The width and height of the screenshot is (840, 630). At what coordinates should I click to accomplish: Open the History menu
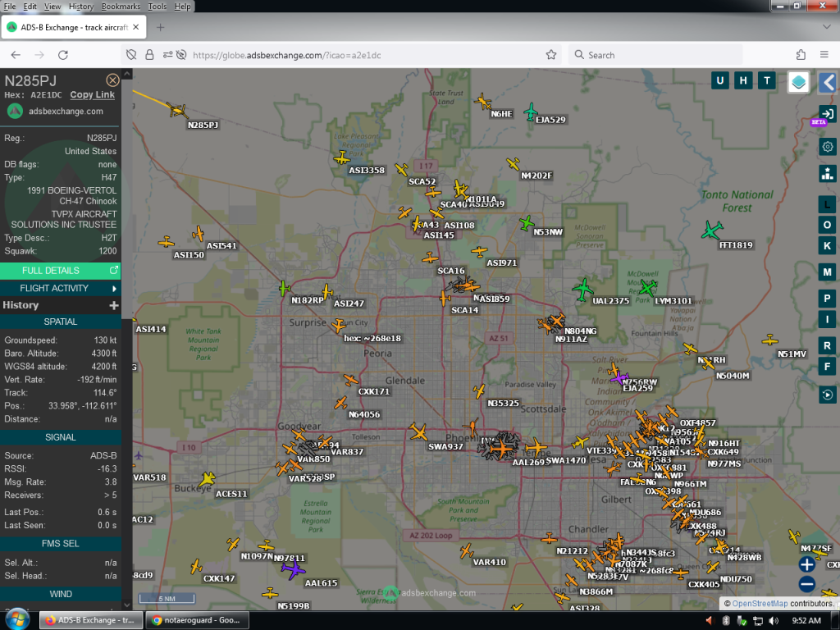[81, 7]
